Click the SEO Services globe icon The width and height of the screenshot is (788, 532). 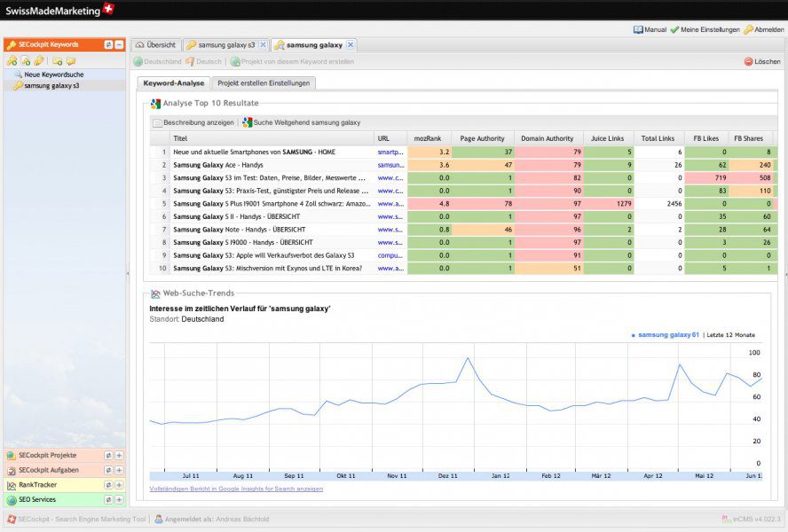coord(11,500)
